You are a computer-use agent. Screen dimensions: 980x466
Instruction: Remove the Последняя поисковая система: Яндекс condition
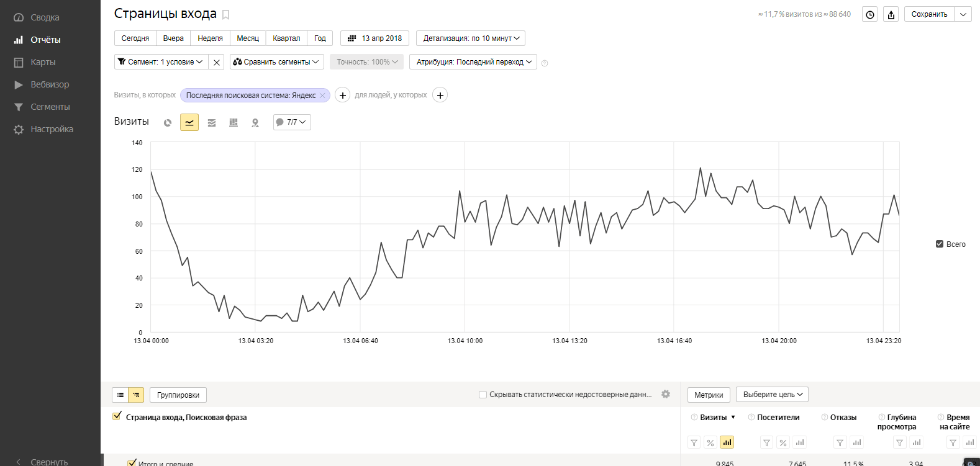[322, 96]
